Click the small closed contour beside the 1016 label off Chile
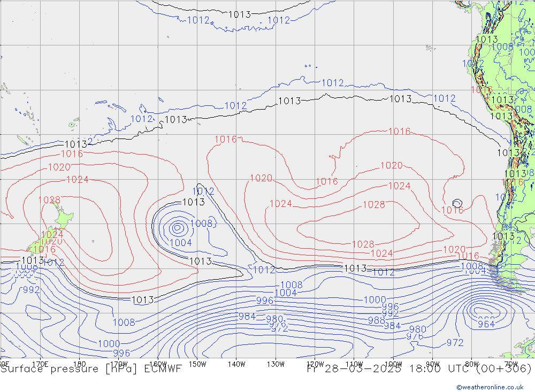 [457, 203]
